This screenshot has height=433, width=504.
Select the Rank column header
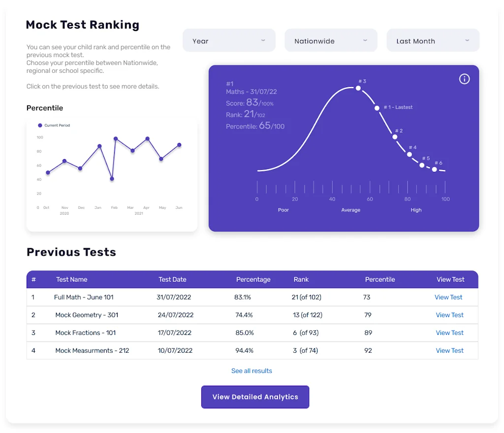point(301,279)
